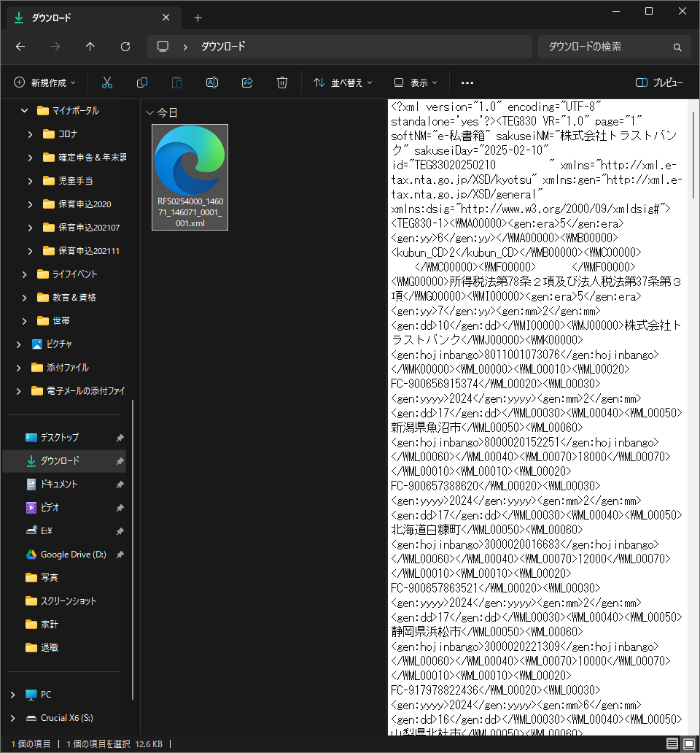Expand the 保育申込2020 folder
Image resolution: width=700 pixels, height=753 pixels.
(x=30, y=204)
